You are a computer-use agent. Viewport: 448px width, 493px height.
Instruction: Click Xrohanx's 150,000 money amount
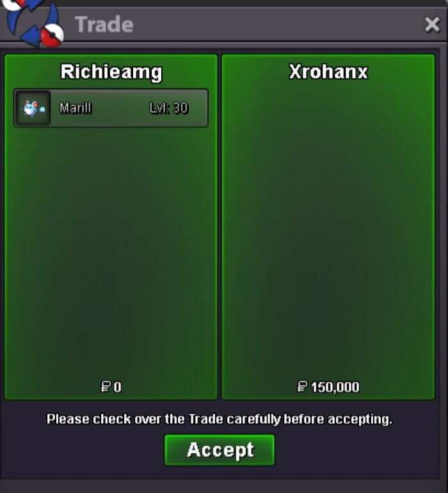click(335, 387)
